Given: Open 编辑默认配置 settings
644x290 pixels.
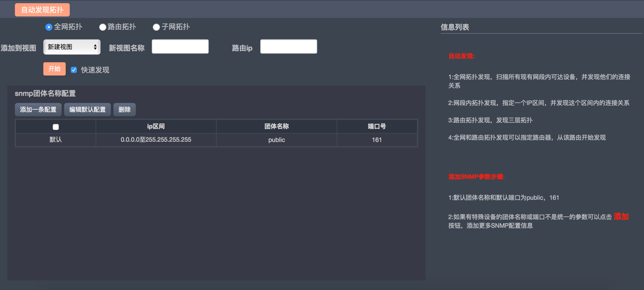Looking at the screenshot, I should pyautogui.click(x=87, y=110).
